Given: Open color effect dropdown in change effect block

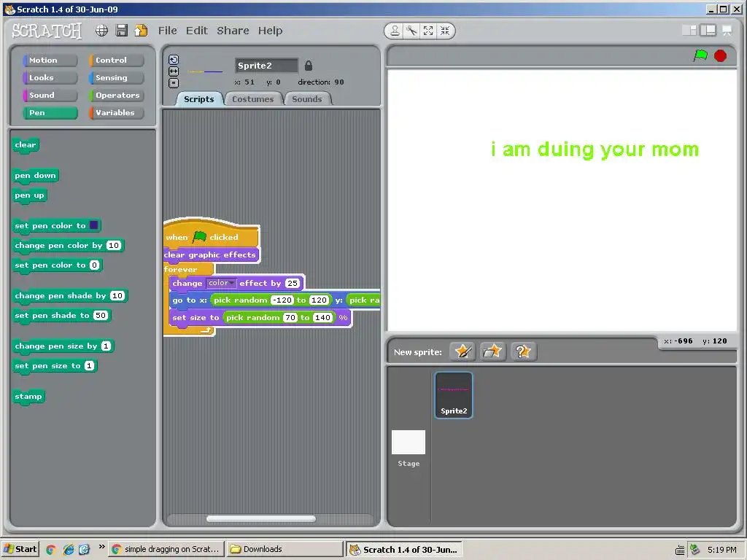Looking at the screenshot, I should [221, 283].
